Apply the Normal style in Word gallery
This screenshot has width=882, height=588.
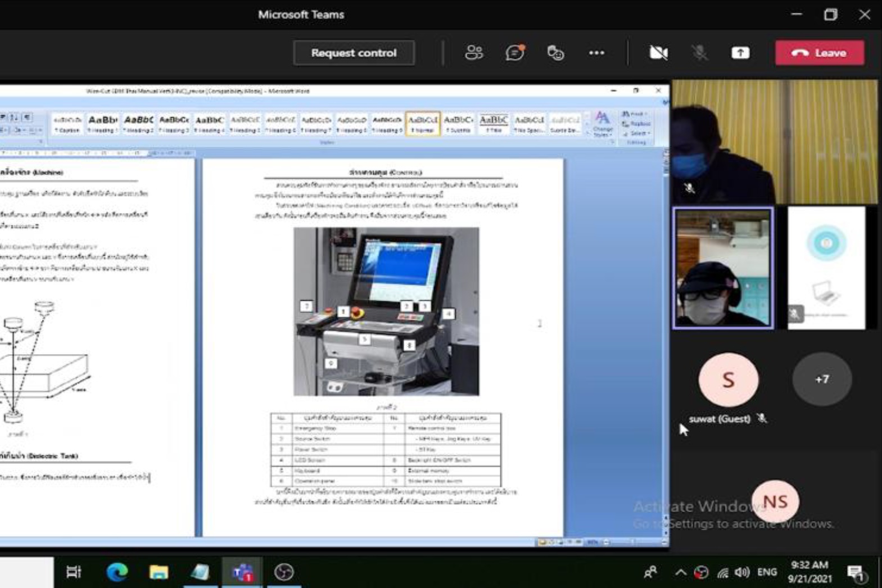423,124
